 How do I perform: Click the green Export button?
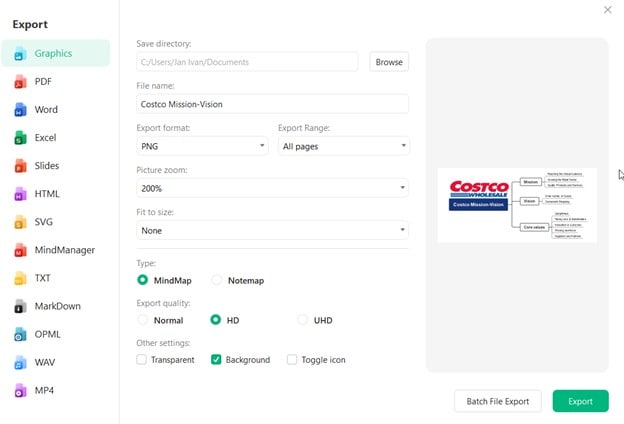point(580,401)
